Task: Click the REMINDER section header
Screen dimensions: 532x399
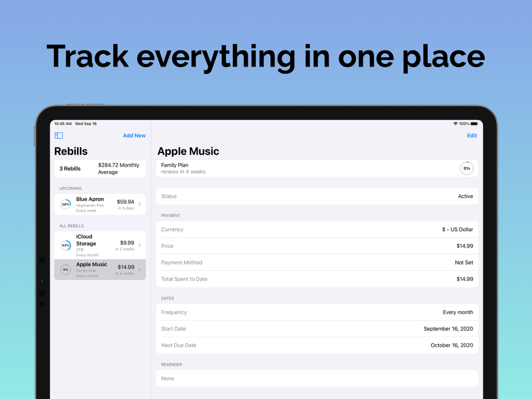Action: tap(172, 365)
